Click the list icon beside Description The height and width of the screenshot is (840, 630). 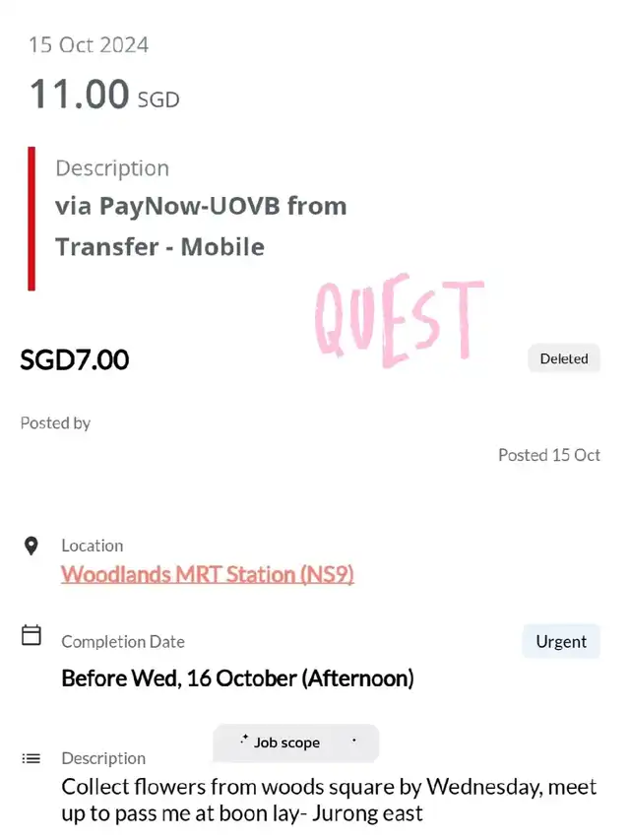[31, 758]
